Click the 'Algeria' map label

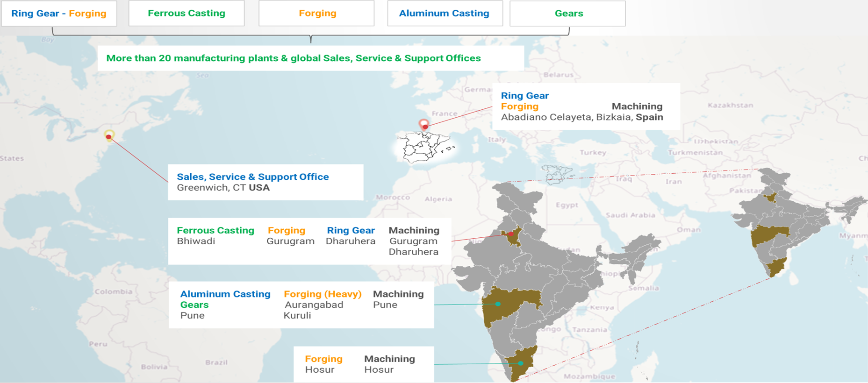tap(438, 199)
